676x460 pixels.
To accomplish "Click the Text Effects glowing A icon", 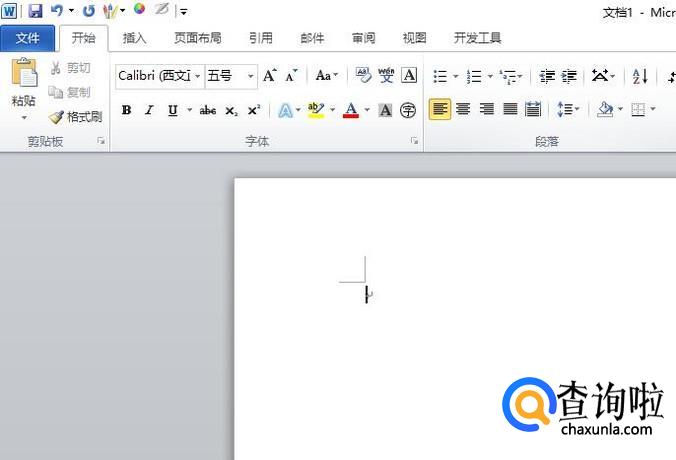I will [x=285, y=110].
